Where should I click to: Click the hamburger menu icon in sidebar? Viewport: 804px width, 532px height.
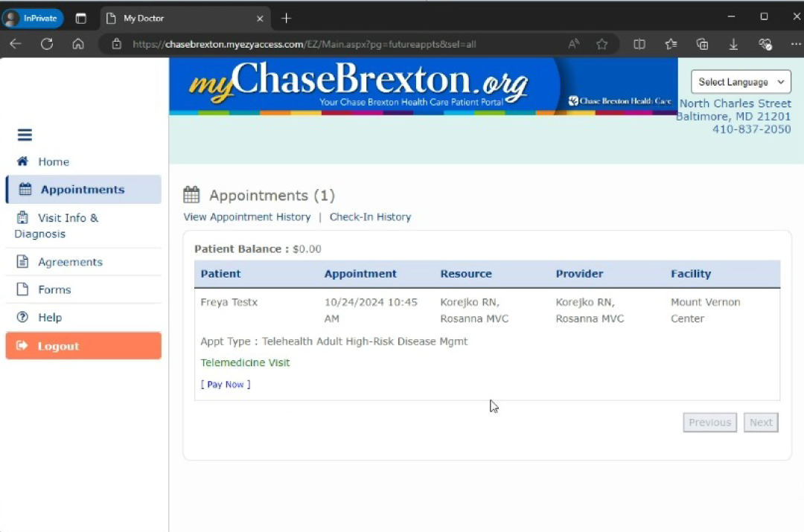pos(25,135)
